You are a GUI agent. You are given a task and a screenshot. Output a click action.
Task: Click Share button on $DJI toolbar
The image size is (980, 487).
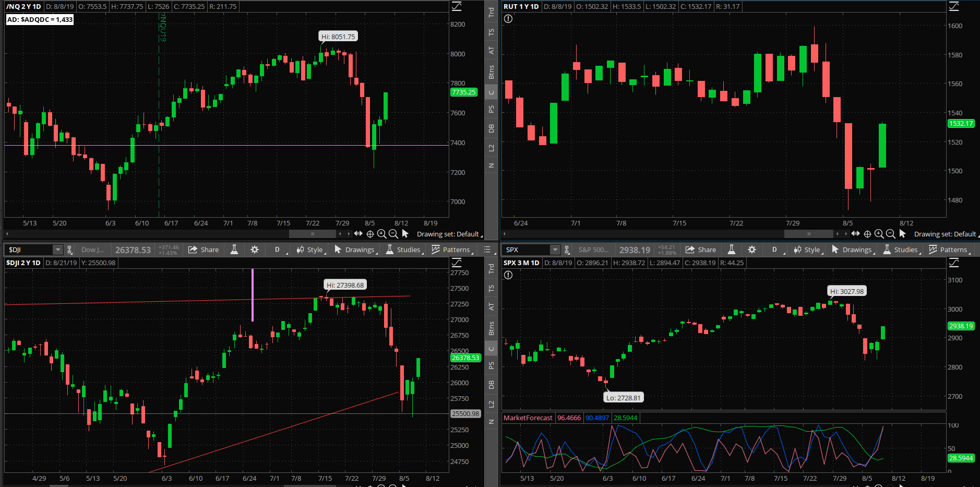(204, 250)
